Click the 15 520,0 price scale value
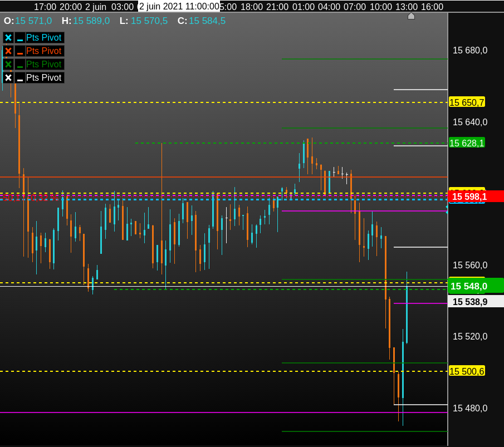This screenshot has width=504, height=447. (x=470, y=336)
